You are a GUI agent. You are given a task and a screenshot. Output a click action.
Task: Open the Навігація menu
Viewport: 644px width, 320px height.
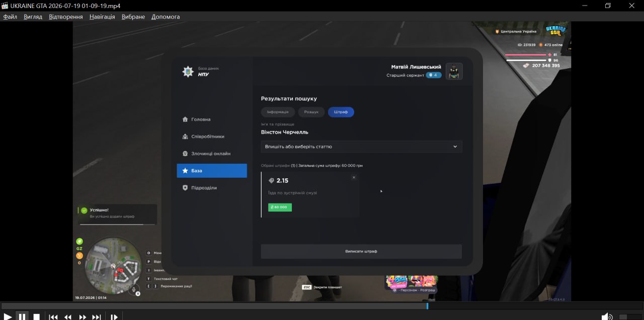[x=102, y=17]
